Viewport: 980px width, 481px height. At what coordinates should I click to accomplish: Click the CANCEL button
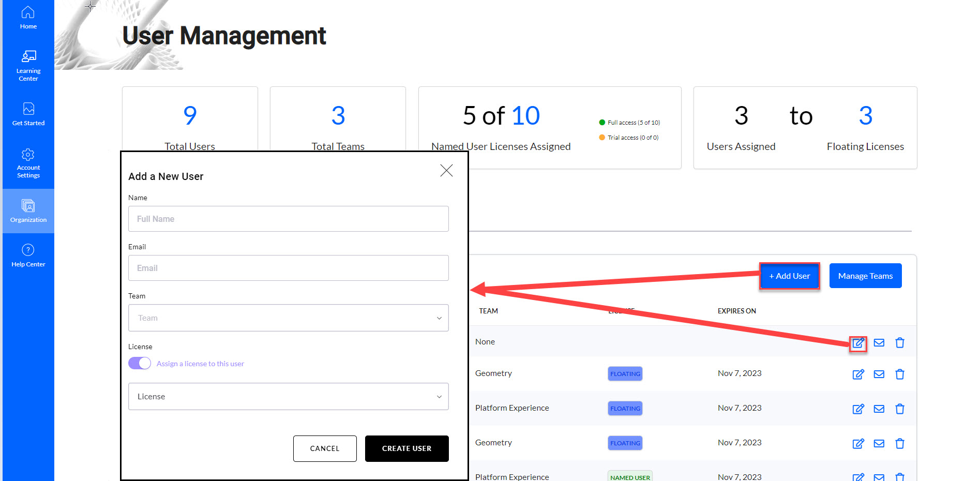tap(325, 448)
